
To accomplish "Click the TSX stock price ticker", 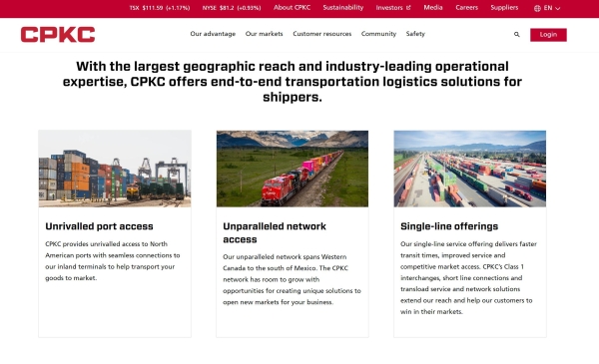I will pyautogui.click(x=160, y=8).
